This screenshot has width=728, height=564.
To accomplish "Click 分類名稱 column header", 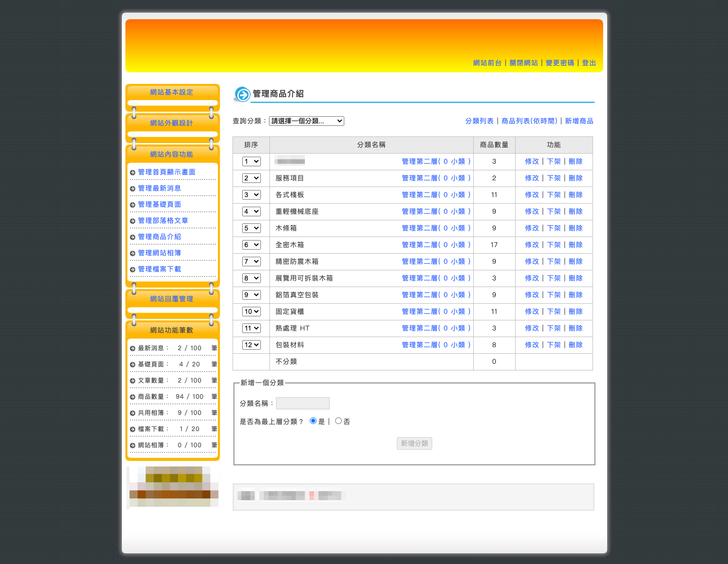I will [x=372, y=145].
